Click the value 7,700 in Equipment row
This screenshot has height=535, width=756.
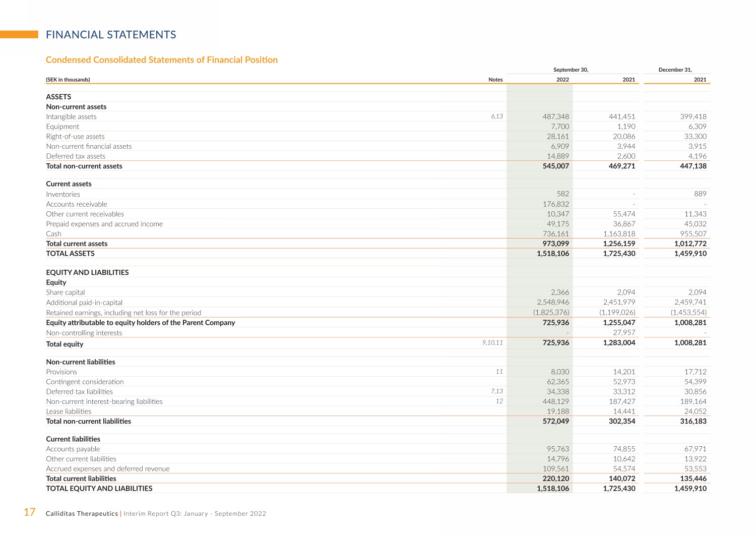pos(560,127)
